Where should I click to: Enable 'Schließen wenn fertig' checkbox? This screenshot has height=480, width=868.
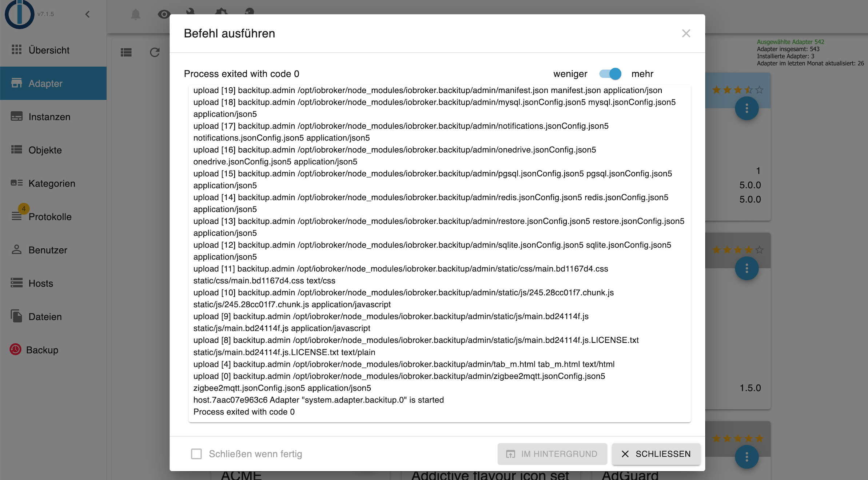[x=196, y=454]
